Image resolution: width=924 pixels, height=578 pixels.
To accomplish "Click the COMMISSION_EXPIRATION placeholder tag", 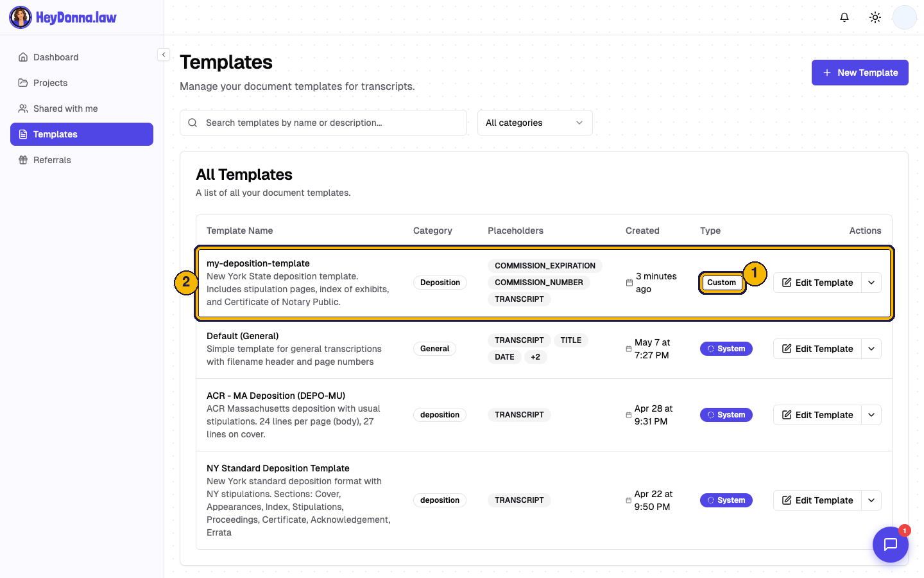I will 545,266.
